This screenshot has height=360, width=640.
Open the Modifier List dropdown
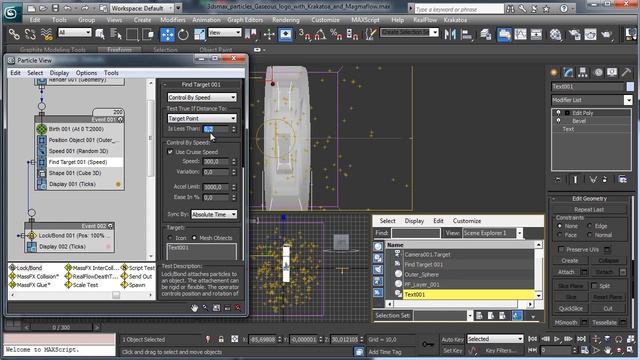(x=591, y=100)
